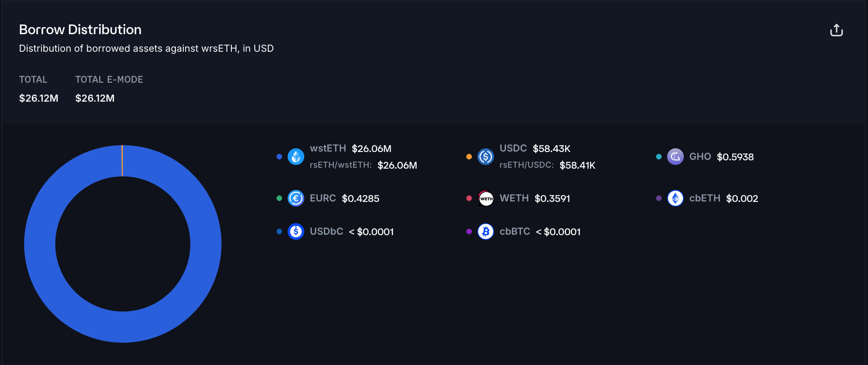This screenshot has width=868, height=365.
Task: Click the WETH token icon
Action: pyautogui.click(x=486, y=198)
